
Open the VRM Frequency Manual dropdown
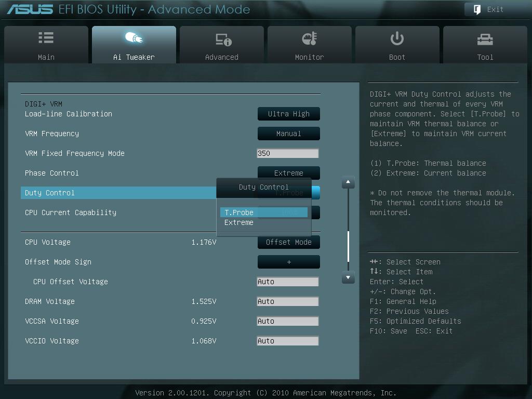tap(289, 134)
